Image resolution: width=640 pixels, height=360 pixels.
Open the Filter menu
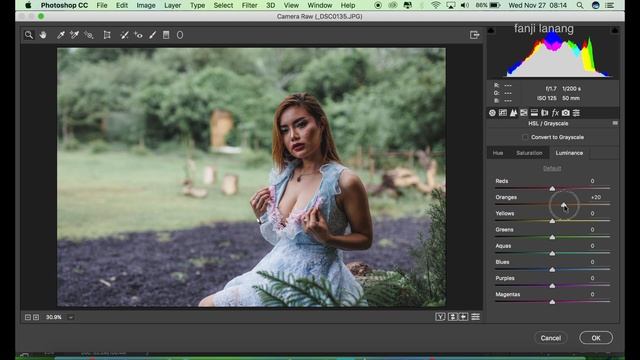click(249, 5)
